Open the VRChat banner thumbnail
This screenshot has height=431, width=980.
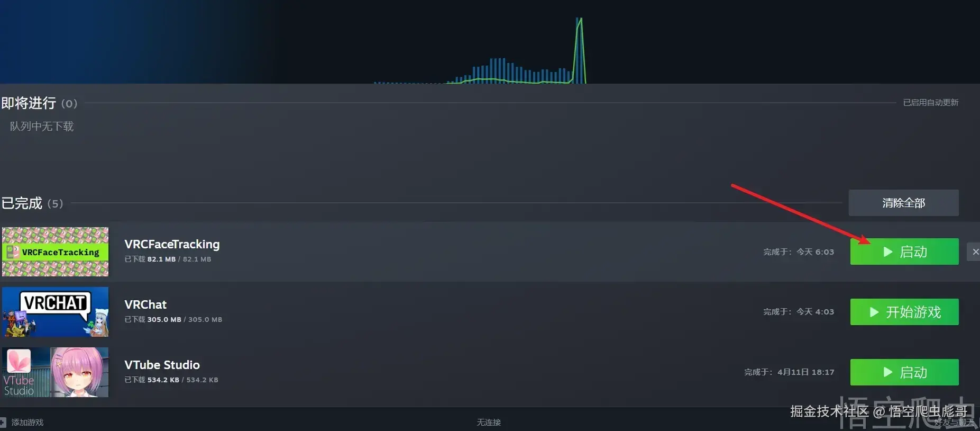click(x=56, y=312)
